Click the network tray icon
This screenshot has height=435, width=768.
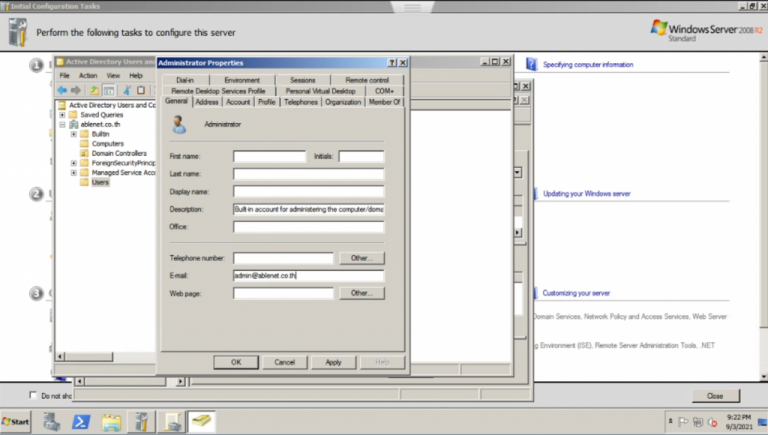click(698, 422)
